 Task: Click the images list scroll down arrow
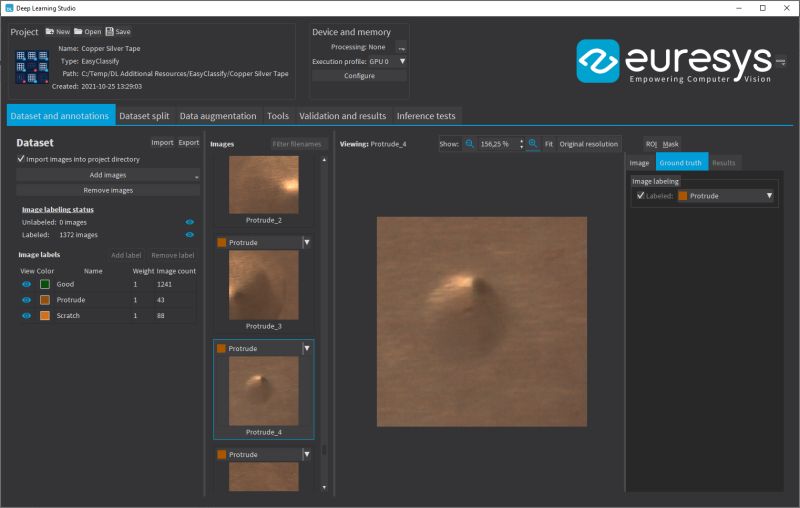pos(324,488)
